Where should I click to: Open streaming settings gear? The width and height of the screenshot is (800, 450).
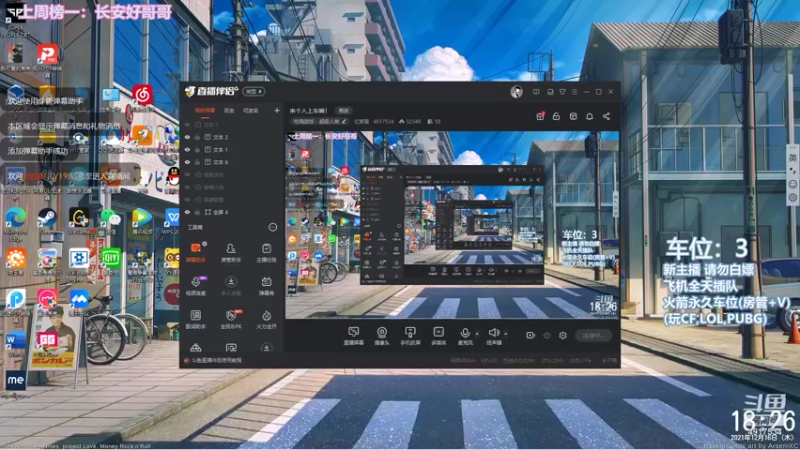(563, 335)
